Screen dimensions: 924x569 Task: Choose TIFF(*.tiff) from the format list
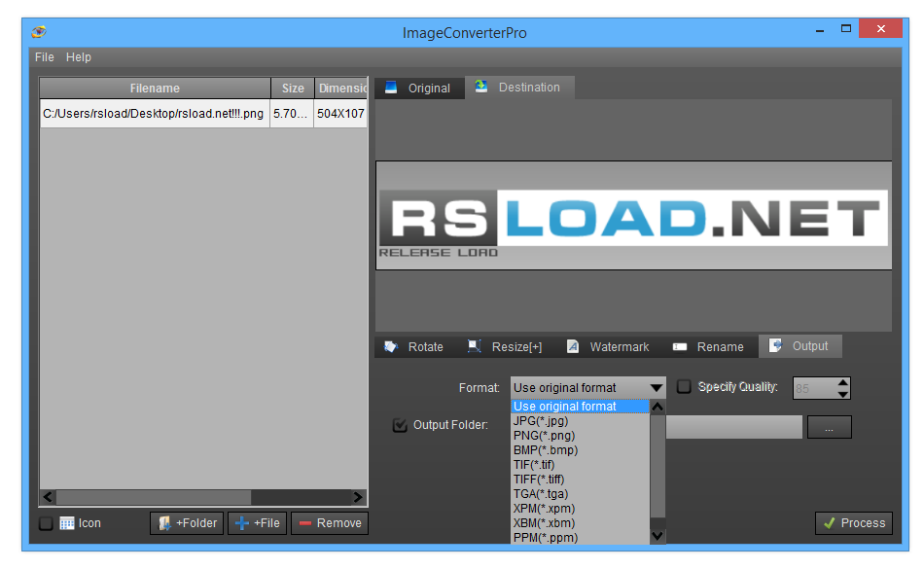coord(580,479)
